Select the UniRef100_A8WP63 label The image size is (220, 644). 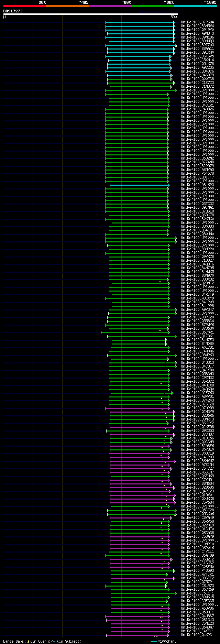[x=197, y=355]
